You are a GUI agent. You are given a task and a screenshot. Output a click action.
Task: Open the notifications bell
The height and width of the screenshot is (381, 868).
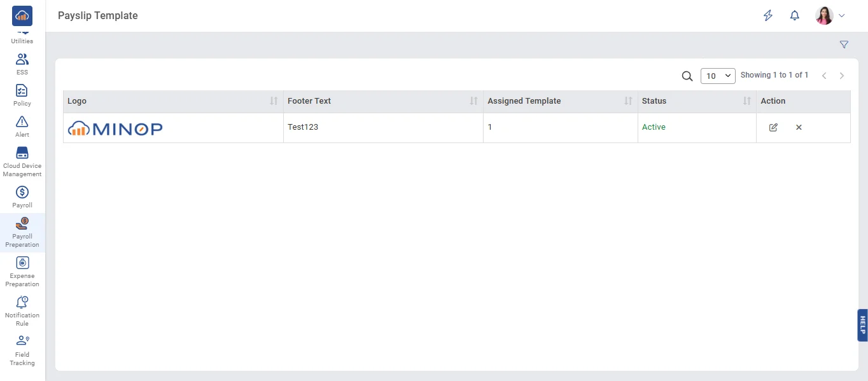pyautogui.click(x=794, y=16)
